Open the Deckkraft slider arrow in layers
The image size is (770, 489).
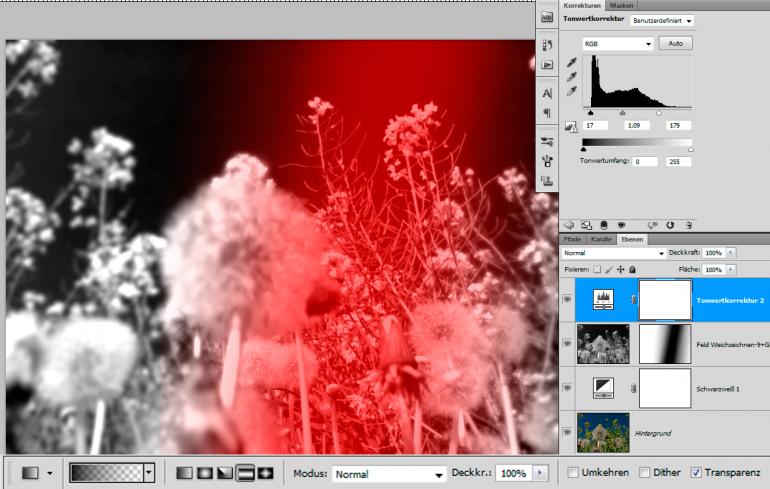tap(731, 252)
